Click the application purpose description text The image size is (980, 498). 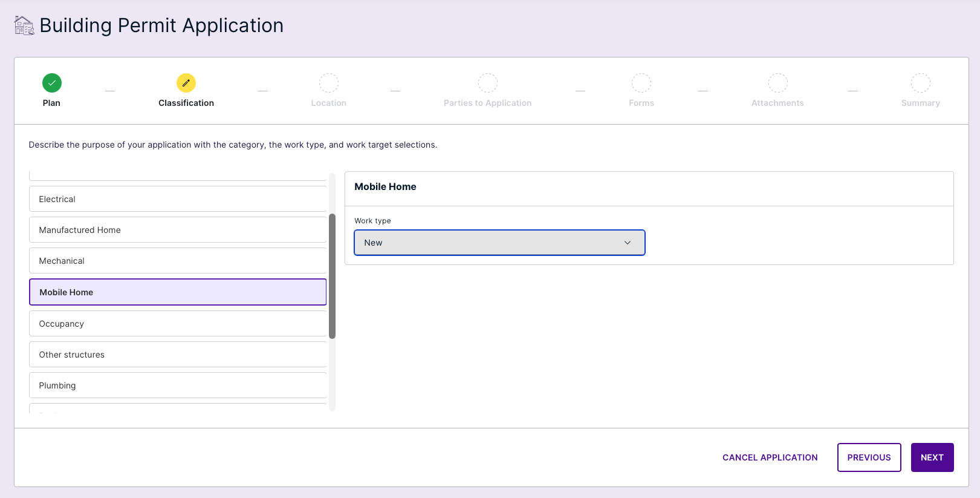pos(233,145)
